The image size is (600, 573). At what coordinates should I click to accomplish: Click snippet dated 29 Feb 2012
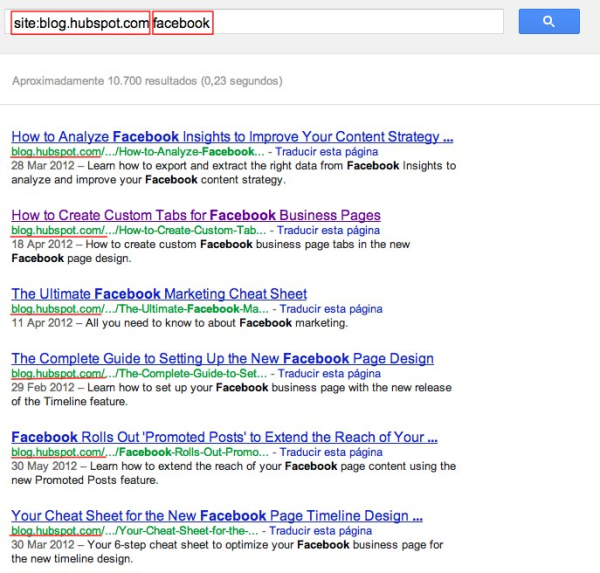coord(232,394)
